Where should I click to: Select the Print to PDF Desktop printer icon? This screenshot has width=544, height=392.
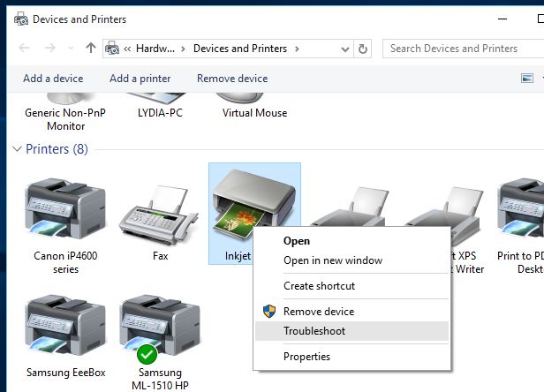(x=520, y=208)
